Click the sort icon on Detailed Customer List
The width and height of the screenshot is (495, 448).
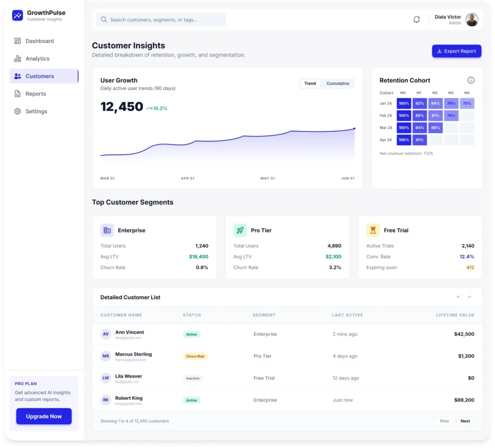click(x=469, y=297)
